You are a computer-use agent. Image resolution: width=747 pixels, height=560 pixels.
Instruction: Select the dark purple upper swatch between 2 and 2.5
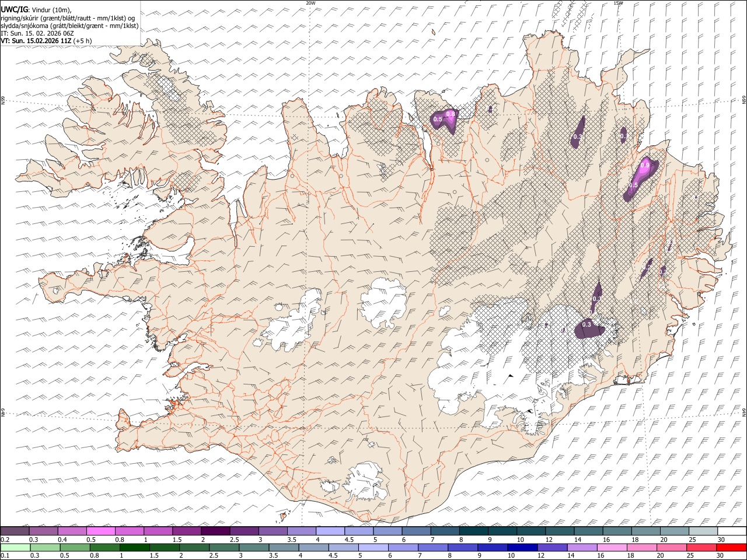(215, 531)
